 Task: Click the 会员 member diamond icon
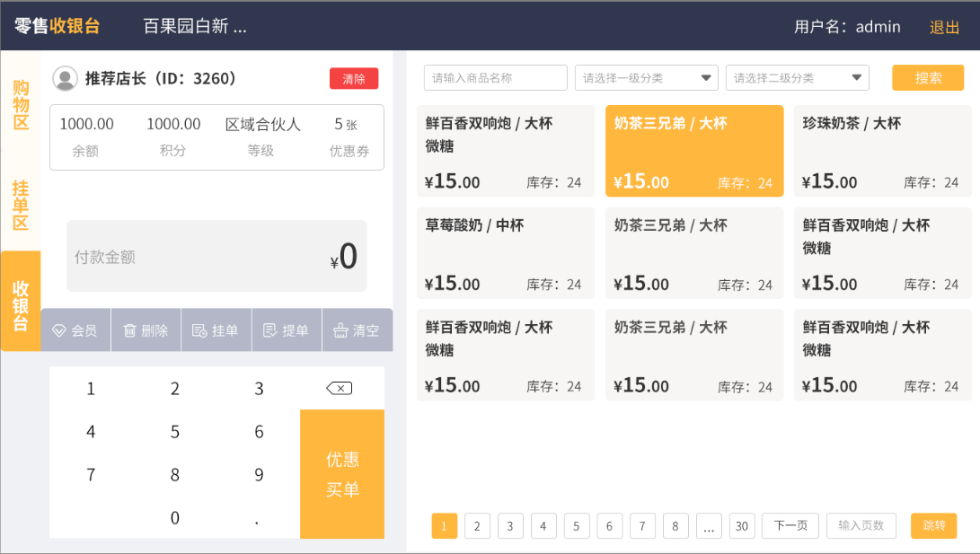(59, 330)
